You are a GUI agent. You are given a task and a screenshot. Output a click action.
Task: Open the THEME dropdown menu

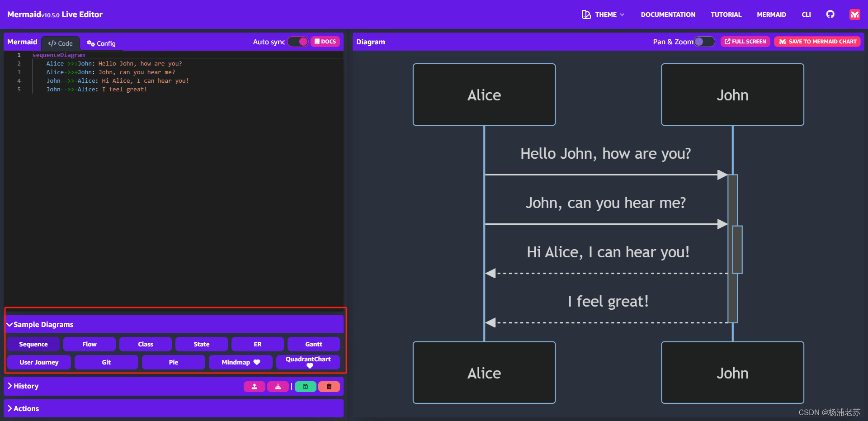[x=603, y=14]
